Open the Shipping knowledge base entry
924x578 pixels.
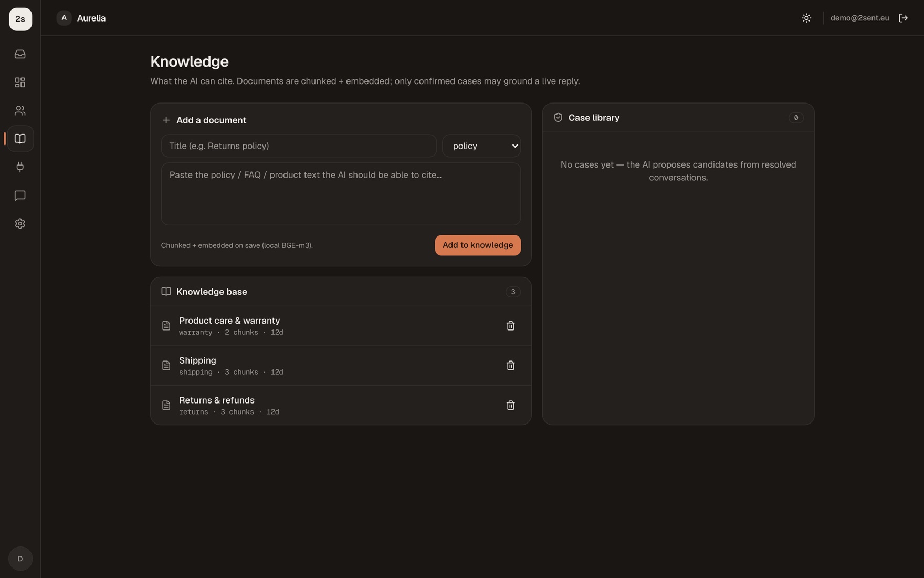(x=341, y=366)
